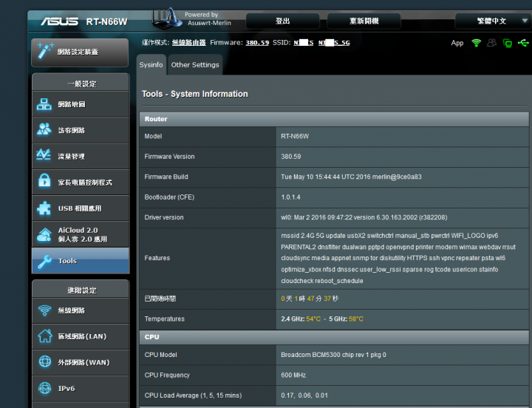
Task: Click the WAN globe icon
Action: click(45, 361)
